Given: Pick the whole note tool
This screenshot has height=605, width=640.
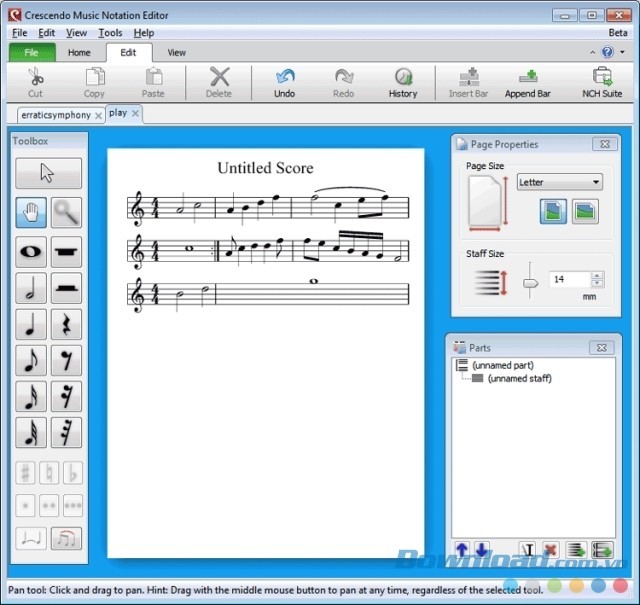Looking at the screenshot, I should pyautogui.click(x=31, y=252).
